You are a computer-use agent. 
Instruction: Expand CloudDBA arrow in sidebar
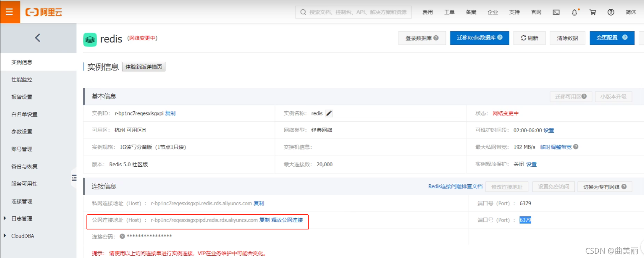coord(5,236)
